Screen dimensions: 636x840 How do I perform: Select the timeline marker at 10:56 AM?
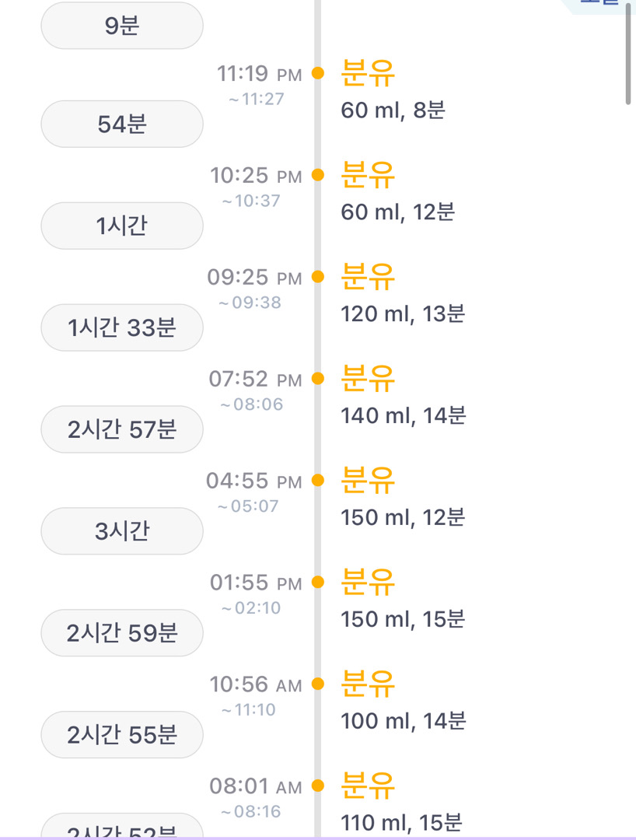point(317,684)
